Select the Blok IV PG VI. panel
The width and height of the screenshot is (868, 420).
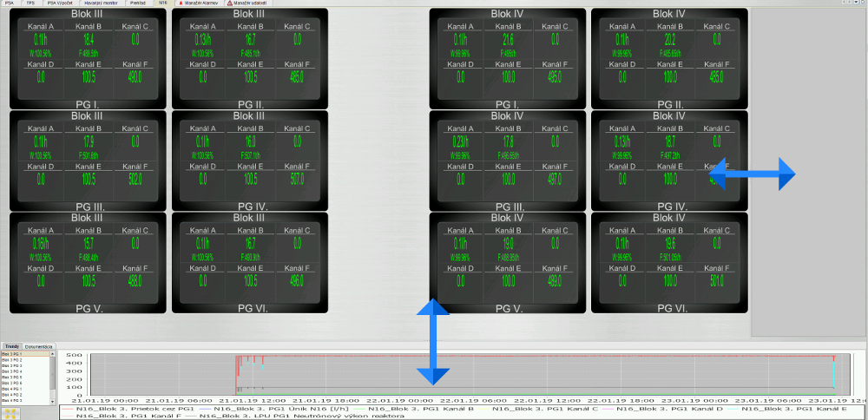tap(668, 263)
